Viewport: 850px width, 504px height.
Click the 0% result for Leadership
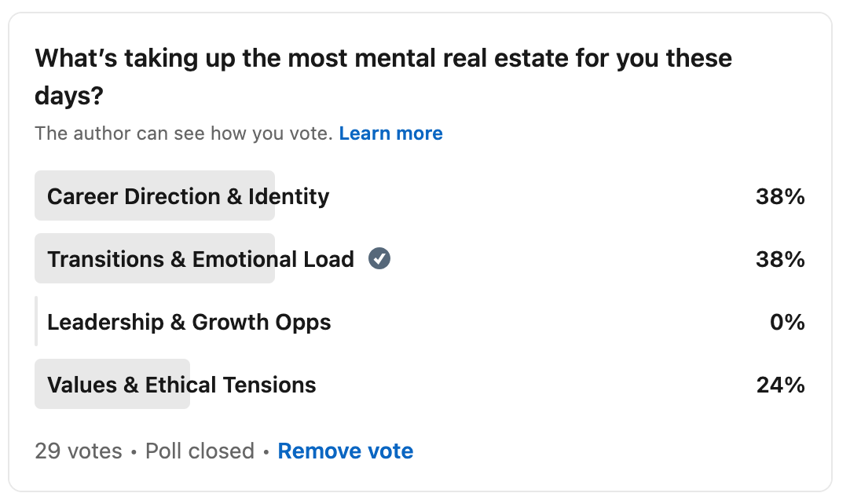pos(787,322)
